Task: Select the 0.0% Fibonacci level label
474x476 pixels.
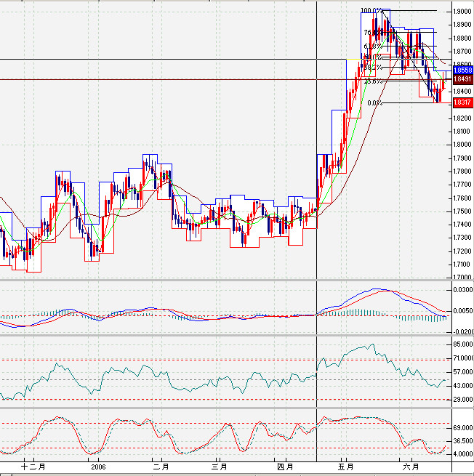Action: (x=375, y=103)
